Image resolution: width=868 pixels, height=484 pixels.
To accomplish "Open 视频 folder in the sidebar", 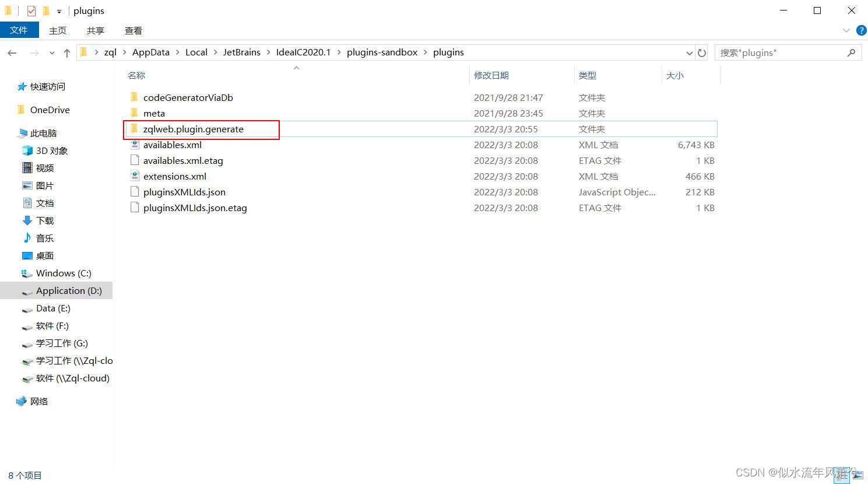I will tap(45, 168).
